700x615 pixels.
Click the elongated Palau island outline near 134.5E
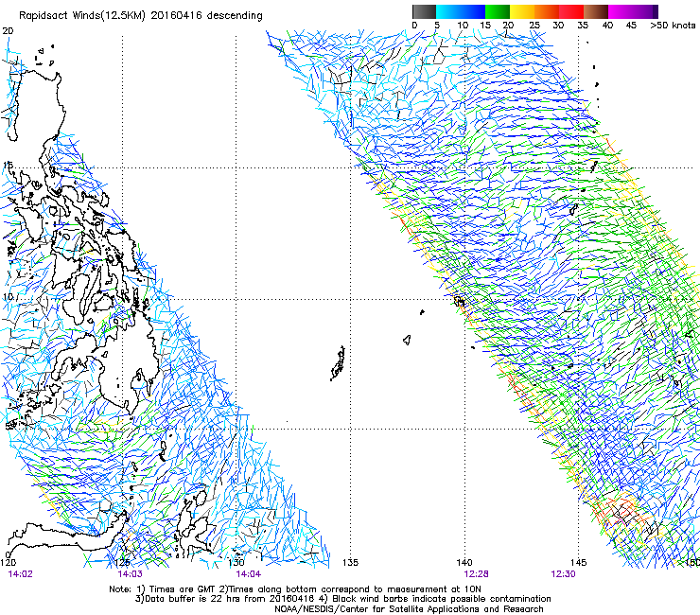pyautogui.click(x=338, y=363)
